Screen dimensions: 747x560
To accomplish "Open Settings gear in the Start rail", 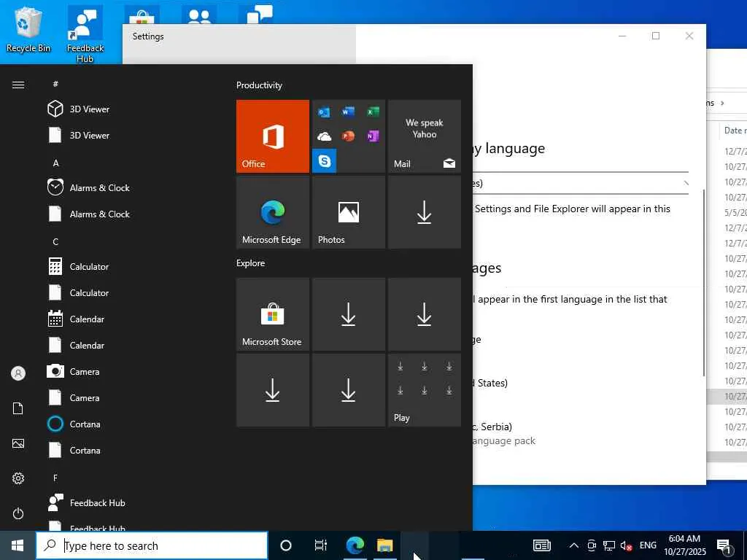I will point(18,478).
